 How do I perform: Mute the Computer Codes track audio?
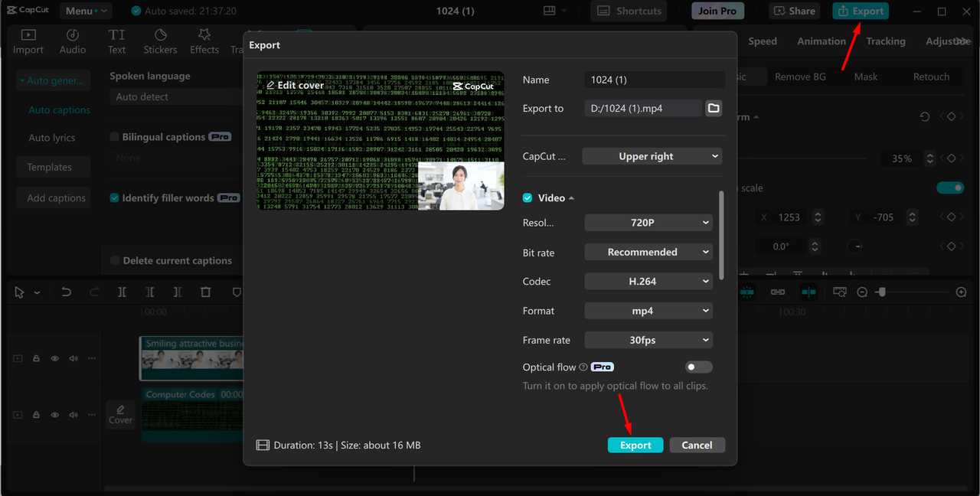coord(73,415)
